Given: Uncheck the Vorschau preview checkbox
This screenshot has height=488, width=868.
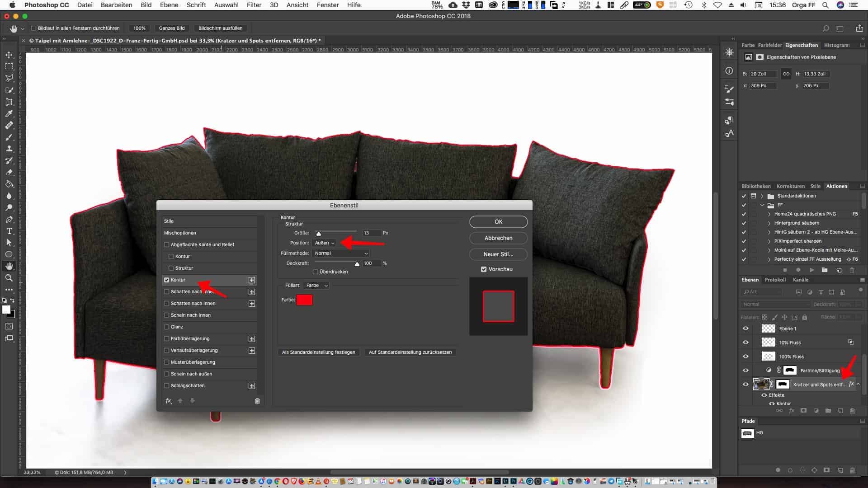Looking at the screenshot, I should 484,269.
